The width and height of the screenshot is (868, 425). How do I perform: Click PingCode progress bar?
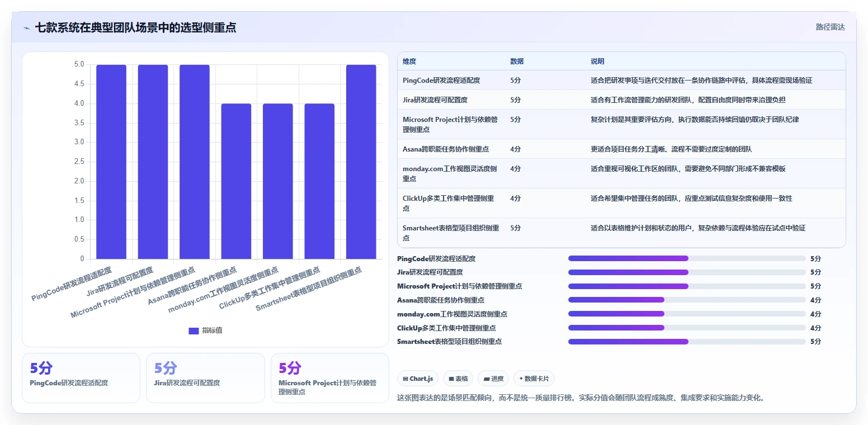click(x=687, y=258)
